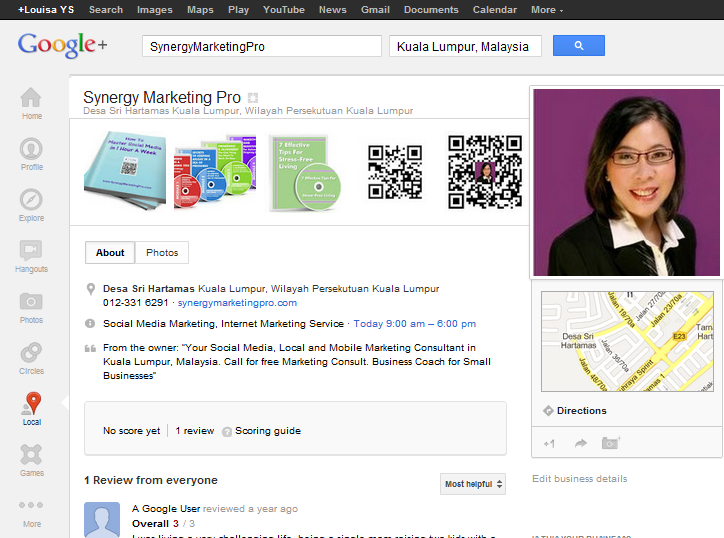Open Documents in the top bar
Viewport: 724px width, 538px height.
(431, 10)
